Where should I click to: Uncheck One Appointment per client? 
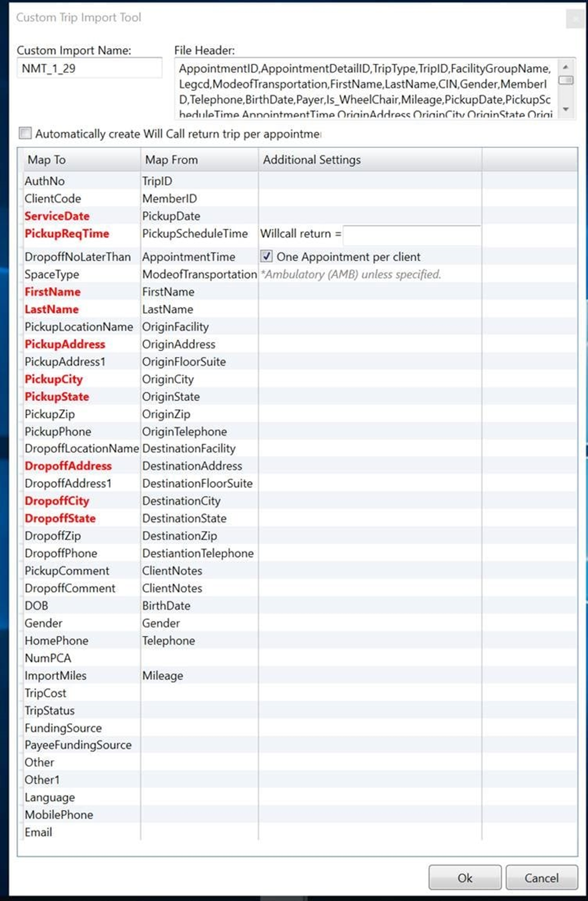tap(266, 256)
